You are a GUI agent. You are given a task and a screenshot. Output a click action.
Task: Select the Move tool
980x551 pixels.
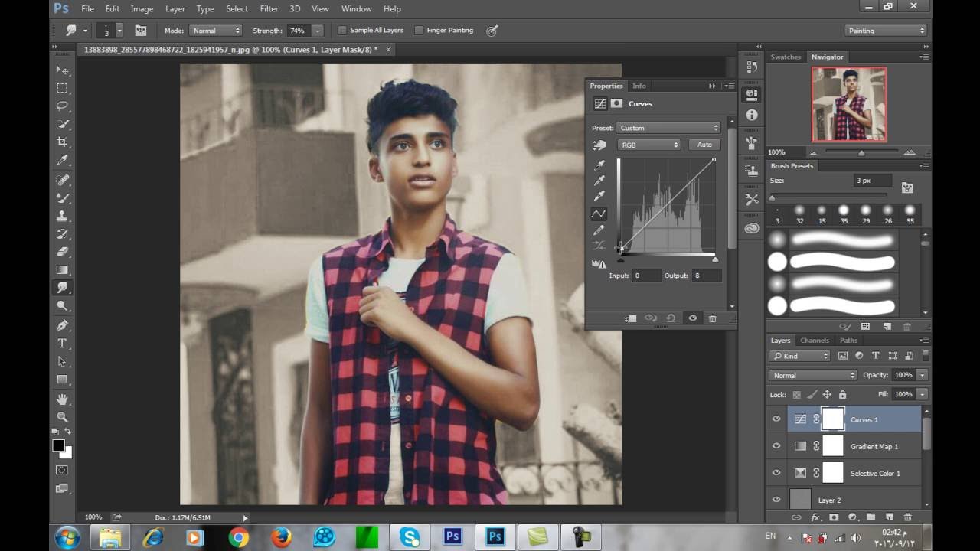62,70
